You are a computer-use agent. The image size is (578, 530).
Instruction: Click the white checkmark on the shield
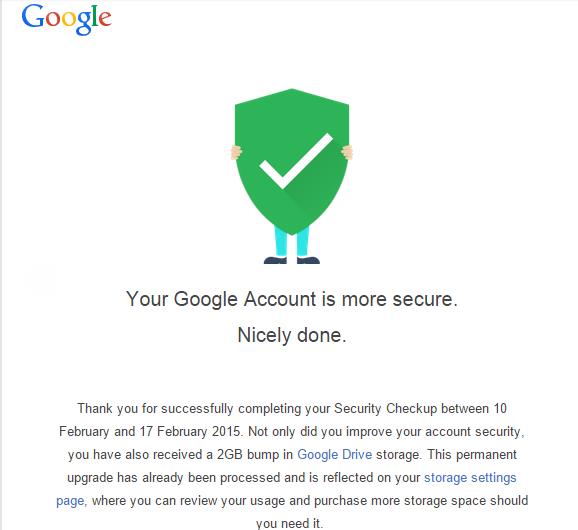click(x=296, y=161)
